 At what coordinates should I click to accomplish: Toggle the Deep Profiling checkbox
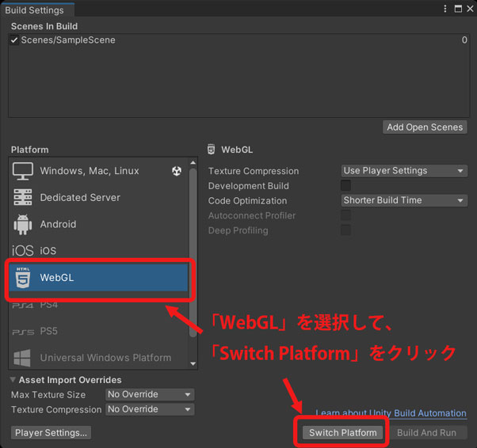pyautogui.click(x=346, y=230)
